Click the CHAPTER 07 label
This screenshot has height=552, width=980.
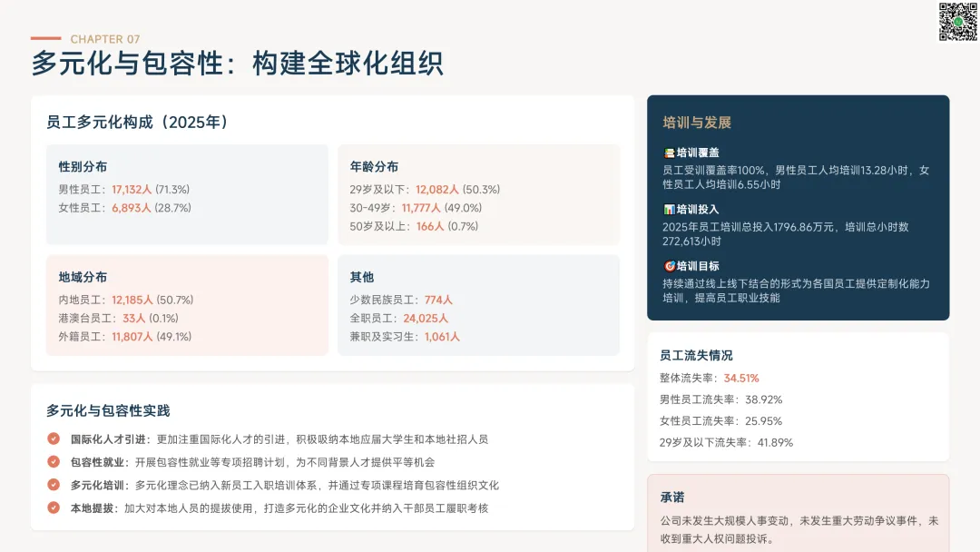click(105, 39)
